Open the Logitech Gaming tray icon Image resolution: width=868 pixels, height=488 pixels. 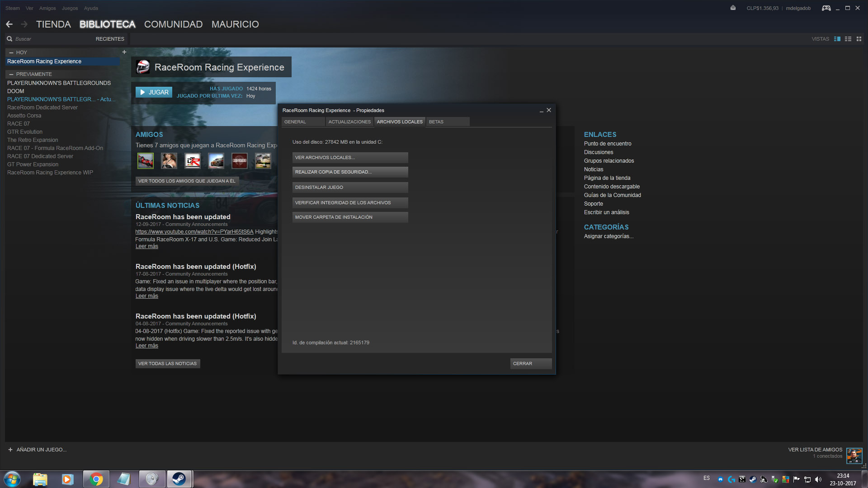click(x=731, y=479)
